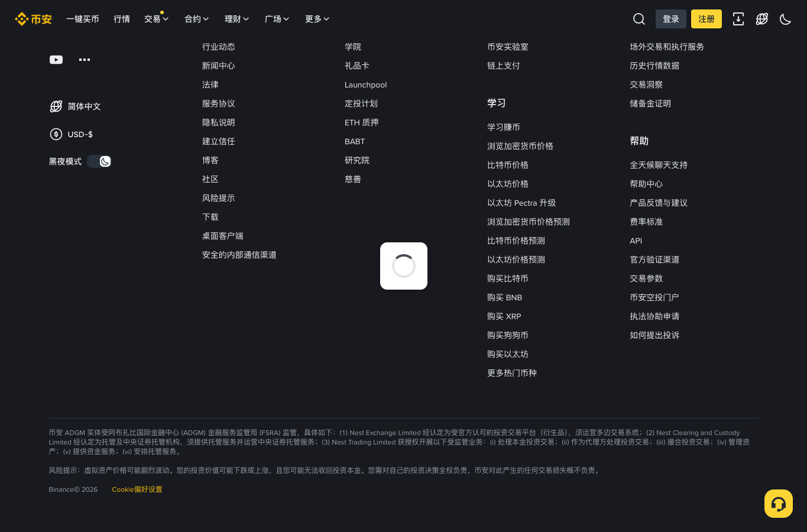Screen dimensions: 807x532
Task: Click the Binance logo in header
Action: [33, 19]
